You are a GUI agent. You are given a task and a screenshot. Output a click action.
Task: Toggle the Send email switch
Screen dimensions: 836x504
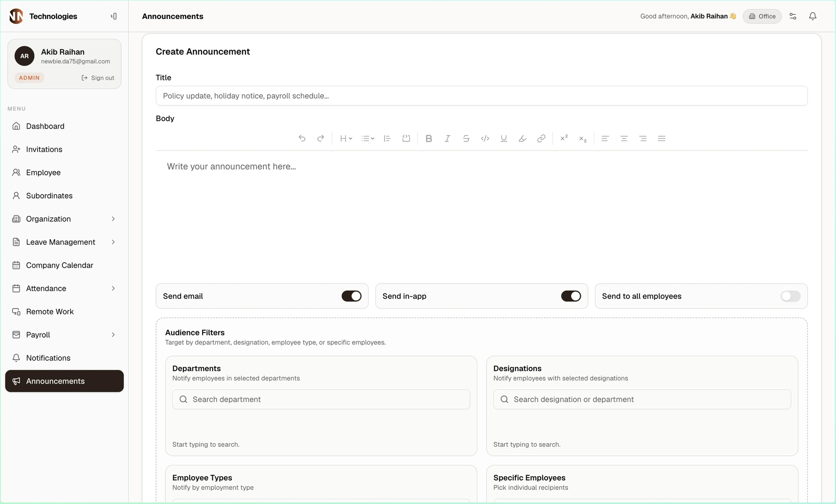352,296
